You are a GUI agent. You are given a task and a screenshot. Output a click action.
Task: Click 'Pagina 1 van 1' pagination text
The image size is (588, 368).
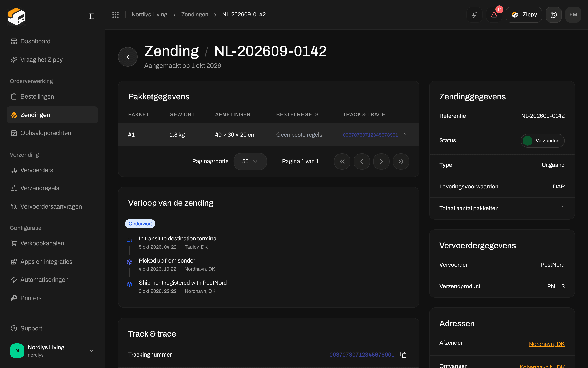tap(300, 161)
